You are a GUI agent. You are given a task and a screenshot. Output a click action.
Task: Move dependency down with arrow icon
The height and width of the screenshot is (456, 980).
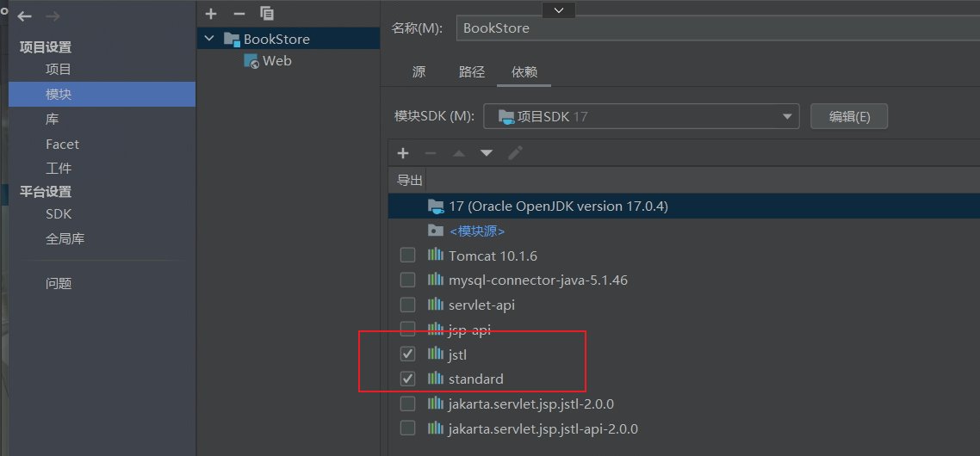tap(487, 153)
